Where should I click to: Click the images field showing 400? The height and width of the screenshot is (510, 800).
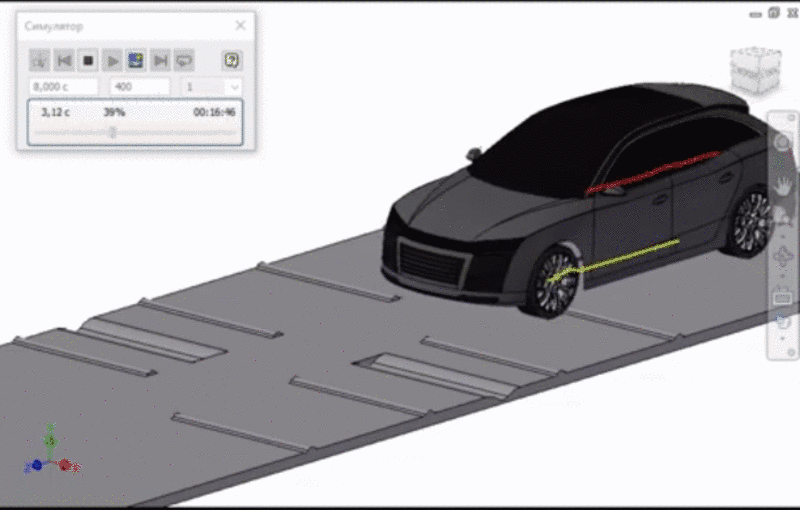click(139, 87)
